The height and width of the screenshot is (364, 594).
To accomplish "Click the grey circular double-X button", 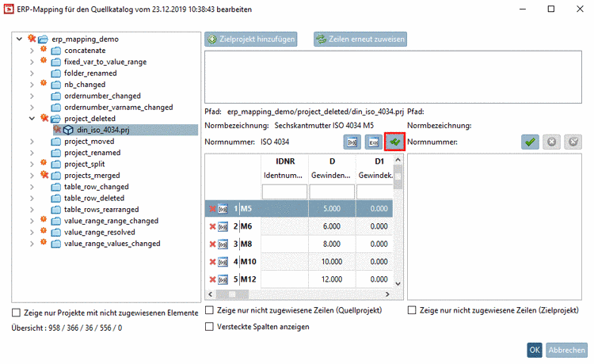I will [573, 142].
